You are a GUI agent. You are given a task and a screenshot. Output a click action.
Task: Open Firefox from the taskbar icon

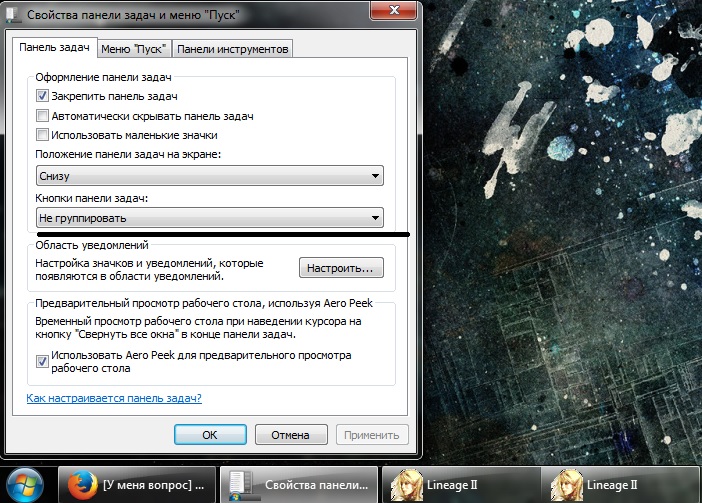coord(81,485)
